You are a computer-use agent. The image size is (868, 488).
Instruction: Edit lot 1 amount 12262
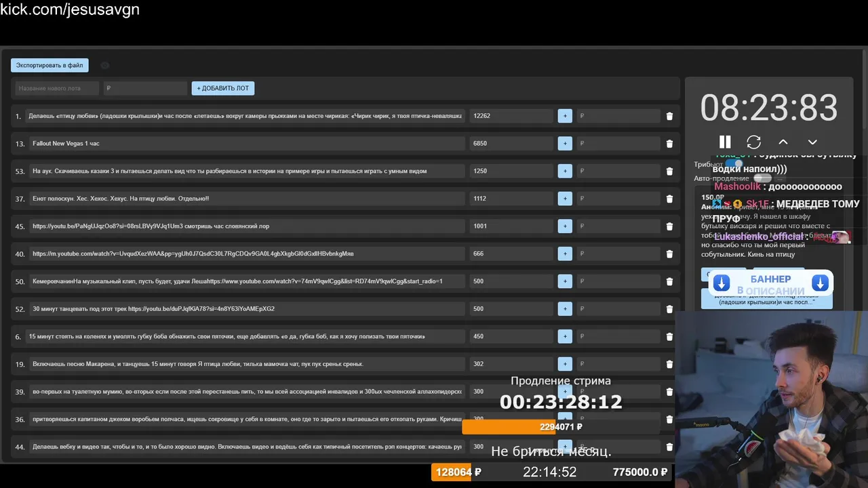point(511,116)
